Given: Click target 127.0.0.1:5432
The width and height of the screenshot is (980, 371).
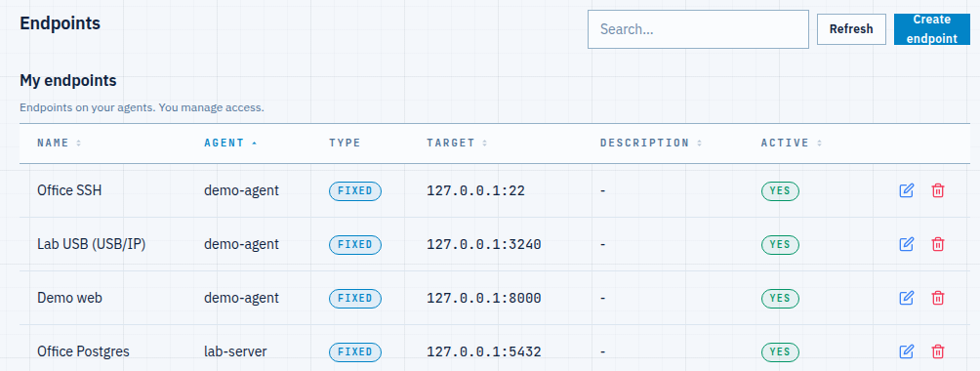Looking at the screenshot, I should pyautogui.click(x=484, y=352).
